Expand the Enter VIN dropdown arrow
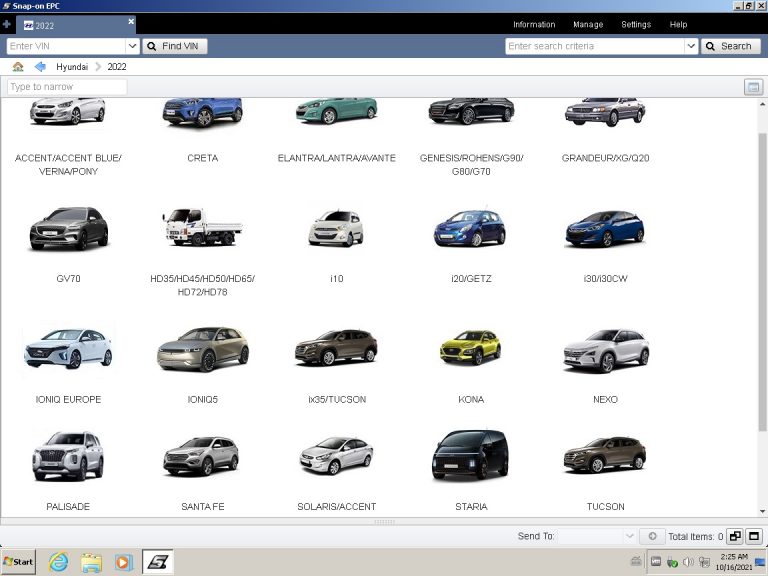 click(132, 46)
